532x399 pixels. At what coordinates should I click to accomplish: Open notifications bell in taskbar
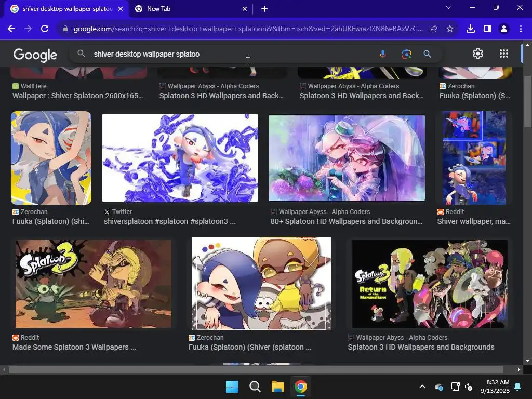pos(518,387)
